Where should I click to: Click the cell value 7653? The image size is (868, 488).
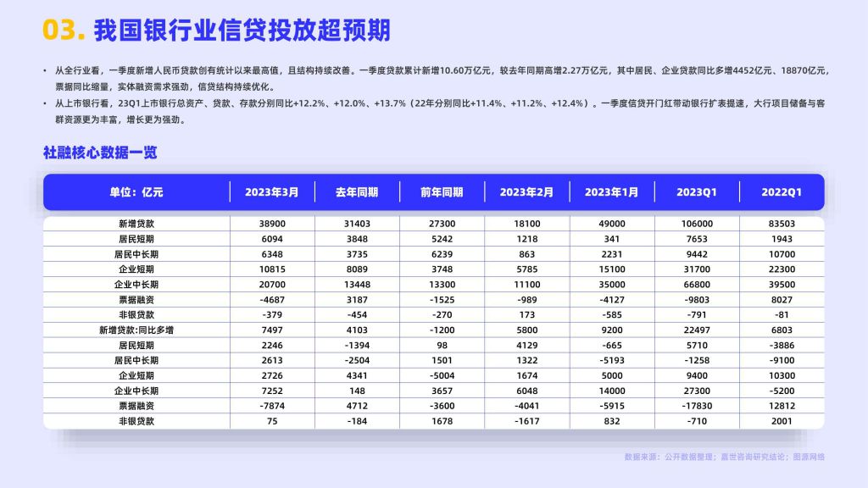click(697, 239)
